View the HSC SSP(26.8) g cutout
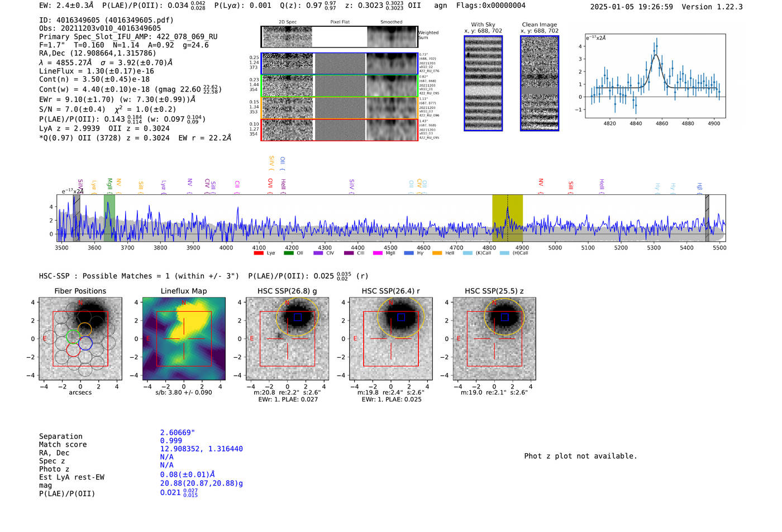The width and height of the screenshot is (782, 532). [287, 338]
